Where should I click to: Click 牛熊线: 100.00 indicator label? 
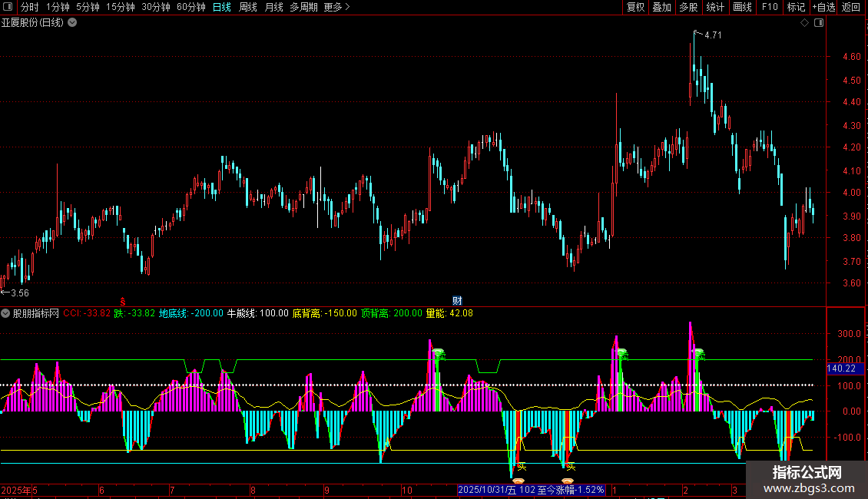coord(258,313)
